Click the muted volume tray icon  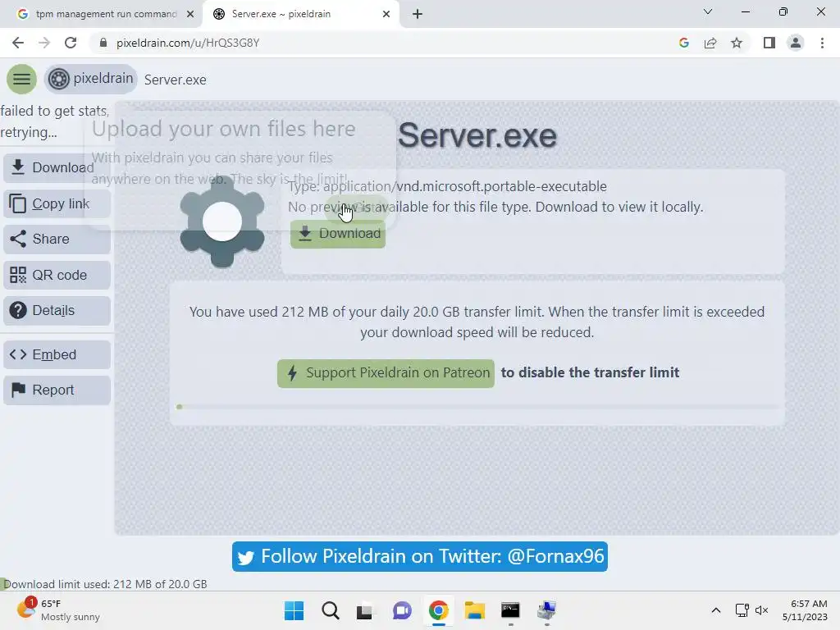(761, 610)
